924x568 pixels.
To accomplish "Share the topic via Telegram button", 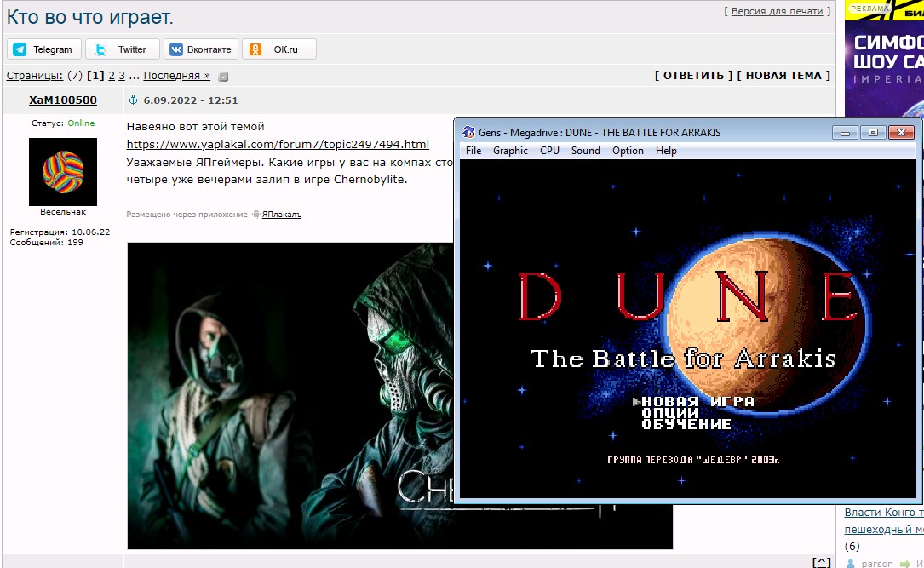I will (44, 49).
